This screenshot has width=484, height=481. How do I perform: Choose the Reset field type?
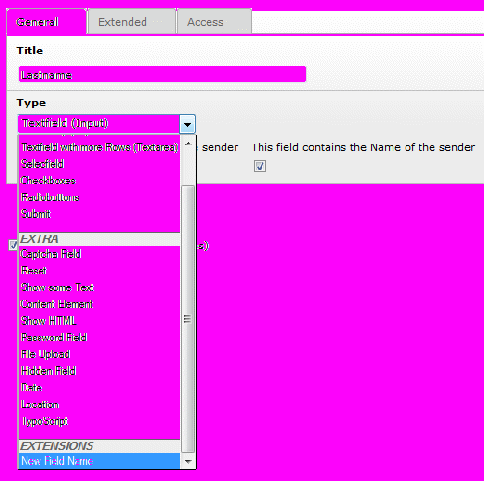pyautogui.click(x=99, y=271)
